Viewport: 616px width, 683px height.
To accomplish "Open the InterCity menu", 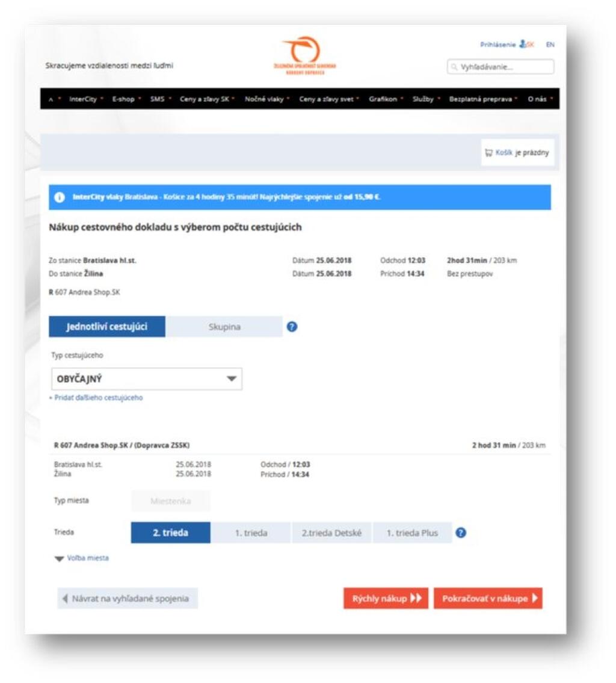I will click(86, 99).
